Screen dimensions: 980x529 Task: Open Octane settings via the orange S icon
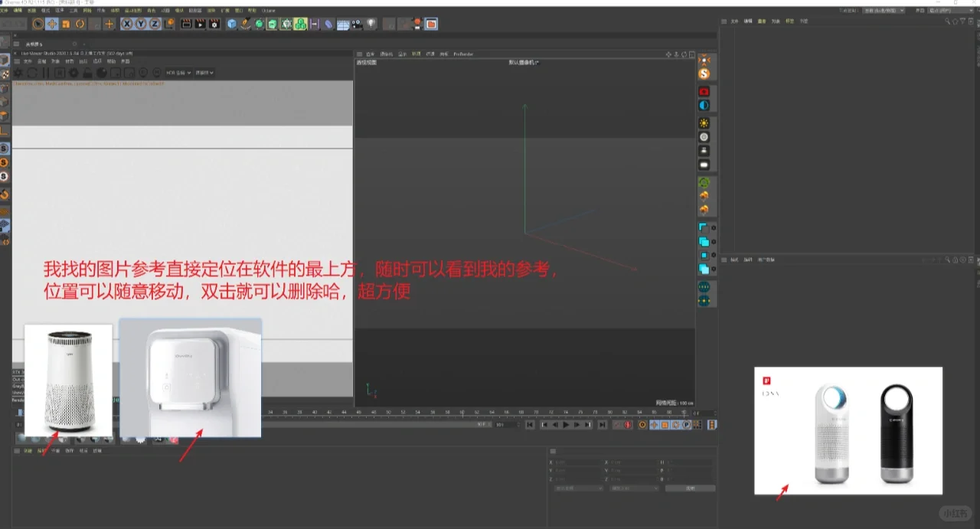coord(705,73)
